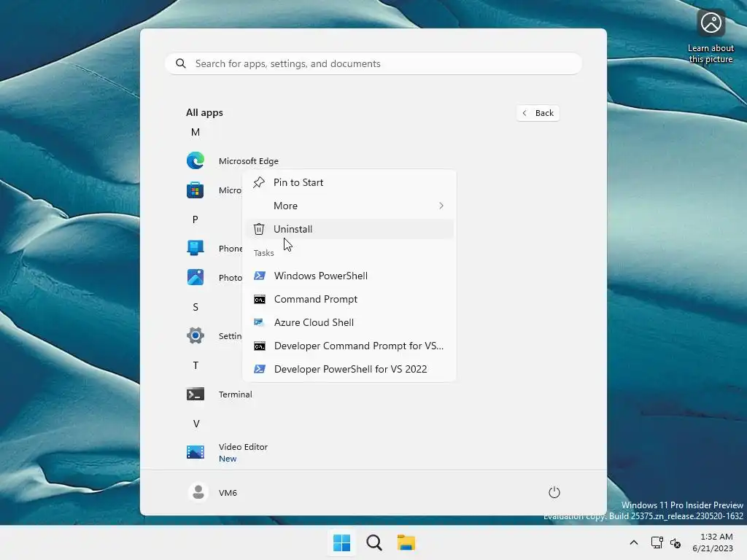
Task: Click the 'Terminal' app name
Action: click(236, 394)
